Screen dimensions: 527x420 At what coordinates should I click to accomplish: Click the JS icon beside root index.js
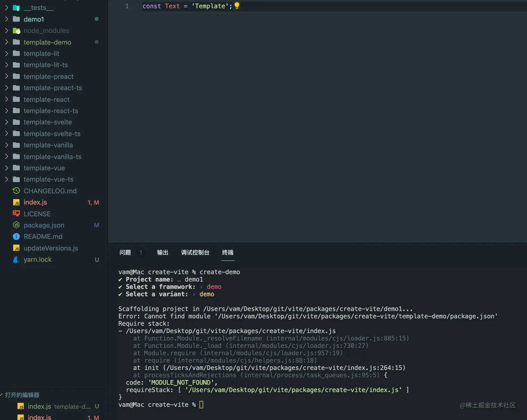tap(16, 202)
